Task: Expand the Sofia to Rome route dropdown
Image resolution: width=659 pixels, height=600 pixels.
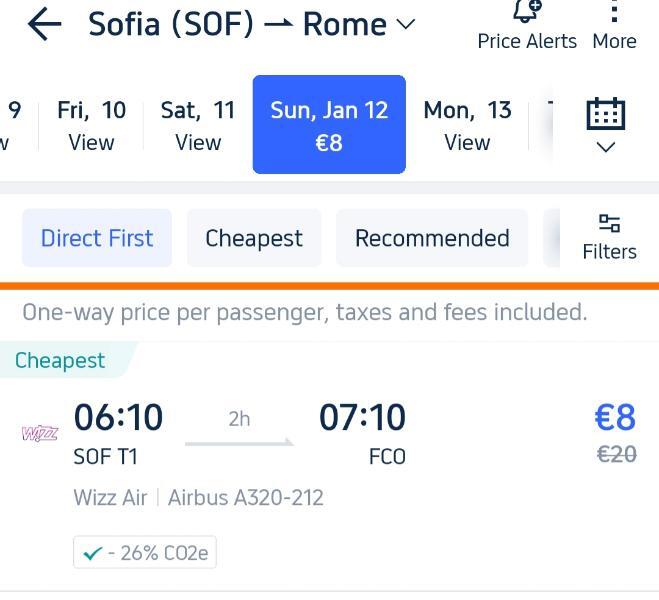Action: [x=406, y=24]
